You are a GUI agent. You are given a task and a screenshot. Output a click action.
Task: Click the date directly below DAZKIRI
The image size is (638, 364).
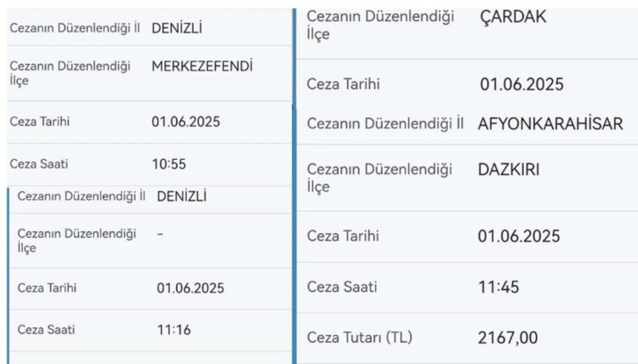click(x=519, y=236)
